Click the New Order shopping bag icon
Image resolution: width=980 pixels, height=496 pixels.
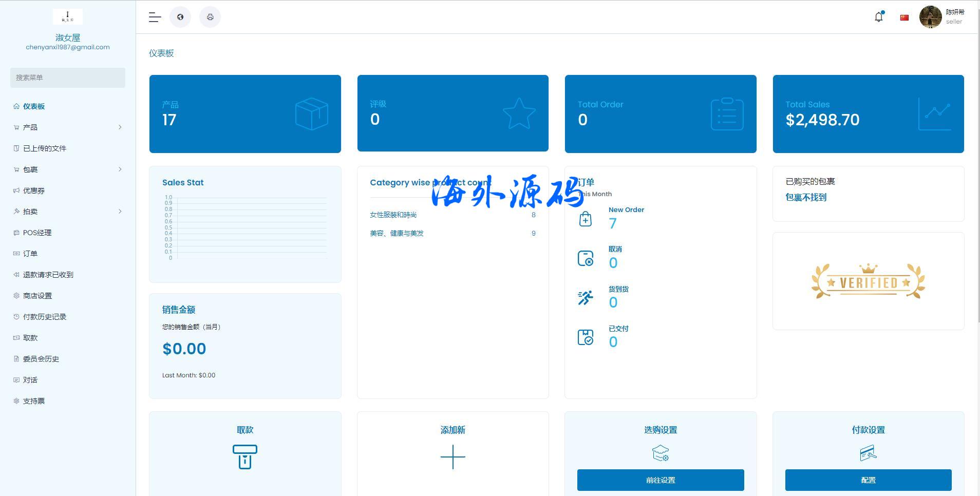(x=586, y=219)
